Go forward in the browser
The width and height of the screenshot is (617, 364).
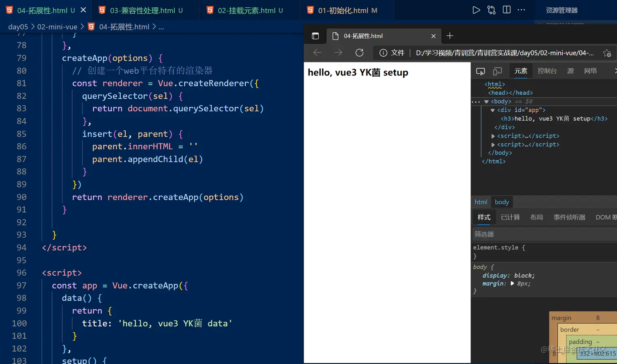point(338,53)
